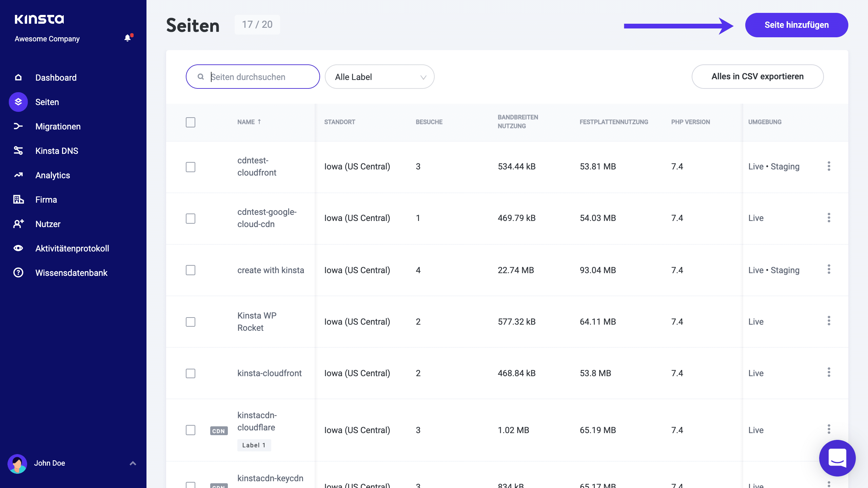Toggle the select all sites checkbox
The width and height of the screenshot is (868, 488).
pyautogui.click(x=190, y=122)
